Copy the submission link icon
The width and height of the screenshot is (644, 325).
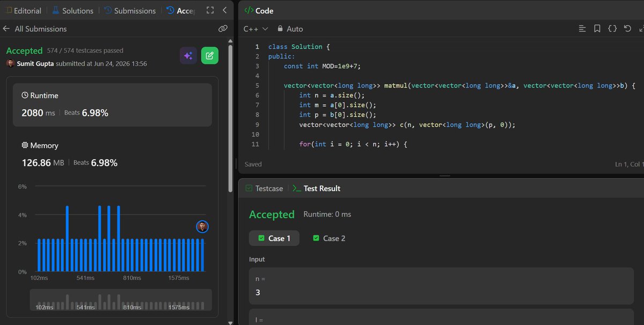pyautogui.click(x=223, y=28)
